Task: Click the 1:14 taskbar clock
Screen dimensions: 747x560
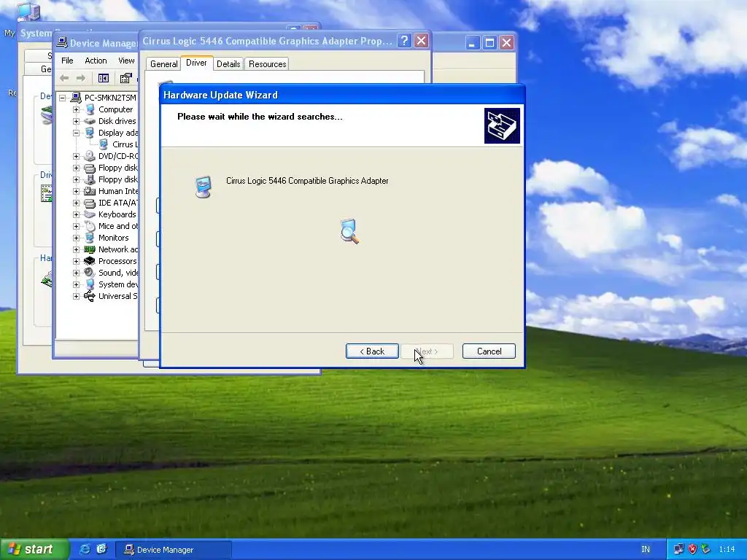Action: click(727, 550)
